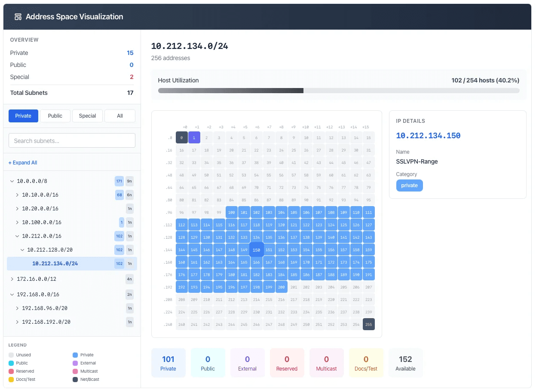Click the private category badge

409,185
